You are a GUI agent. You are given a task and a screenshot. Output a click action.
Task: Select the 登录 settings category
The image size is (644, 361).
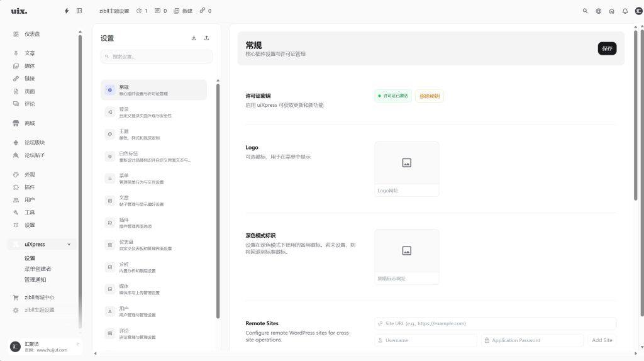[154, 112]
